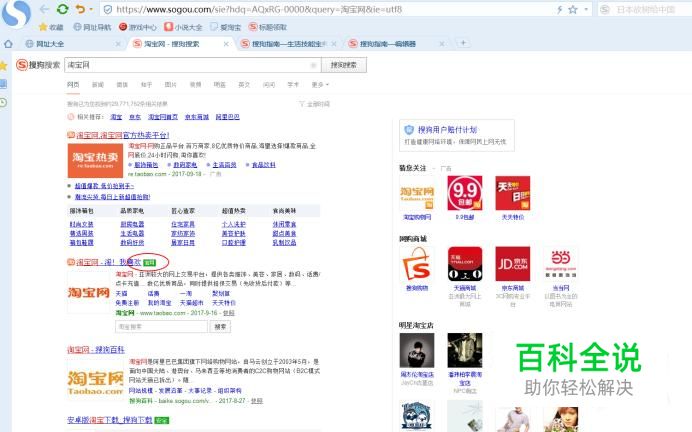
Task: Click the 搜狗搜索 logo beside the search box
Action: tap(38, 65)
